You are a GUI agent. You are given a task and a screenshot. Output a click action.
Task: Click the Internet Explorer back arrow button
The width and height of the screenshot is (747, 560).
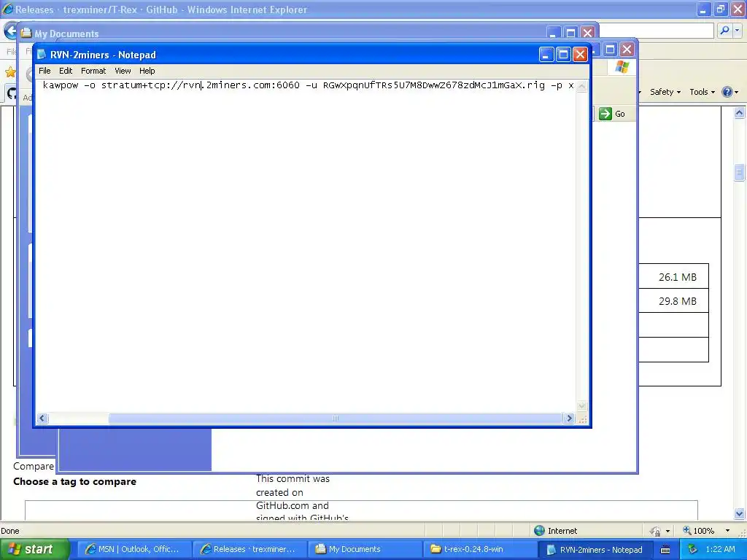pyautogui.click(x=10, y=32)
